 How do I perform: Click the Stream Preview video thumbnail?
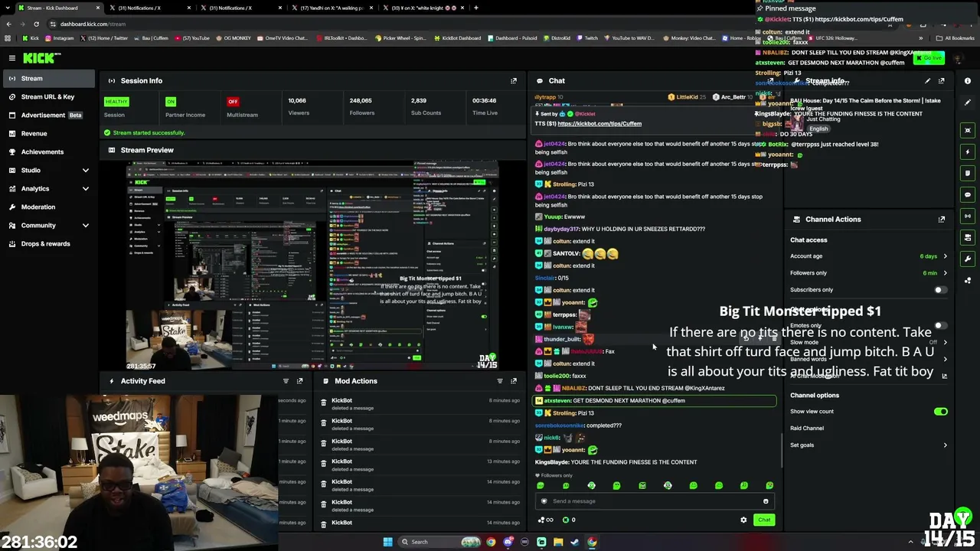312,265
